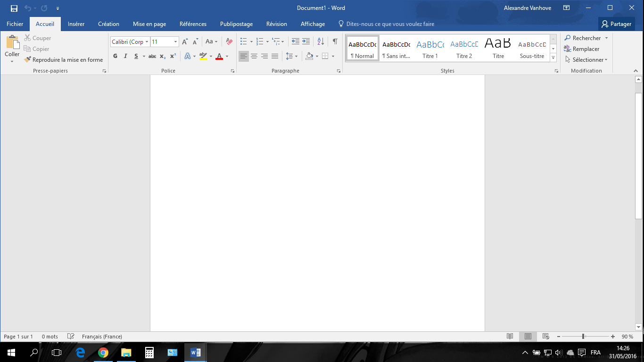Switch to the Création tab

108,24
